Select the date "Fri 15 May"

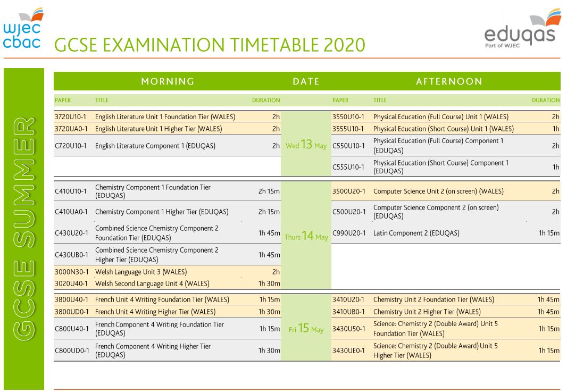(306, 329)
